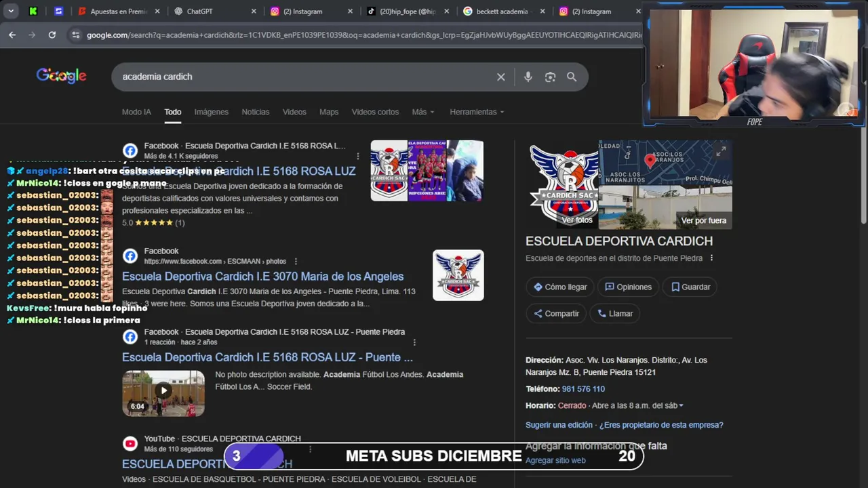Expand the Herramientas dropdown
The width and height of the screenshot is (868, 488).
477,112
